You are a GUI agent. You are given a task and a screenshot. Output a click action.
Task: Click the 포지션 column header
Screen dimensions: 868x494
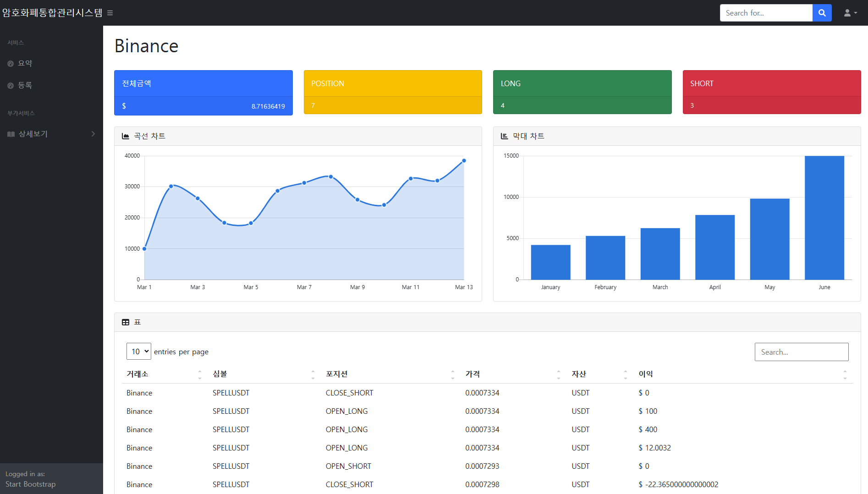click(391, 374)
